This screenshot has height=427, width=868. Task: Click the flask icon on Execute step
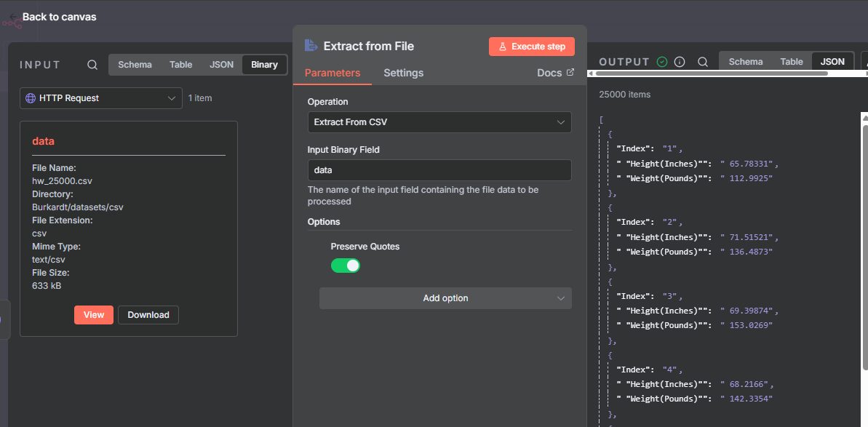coord(503,47)
